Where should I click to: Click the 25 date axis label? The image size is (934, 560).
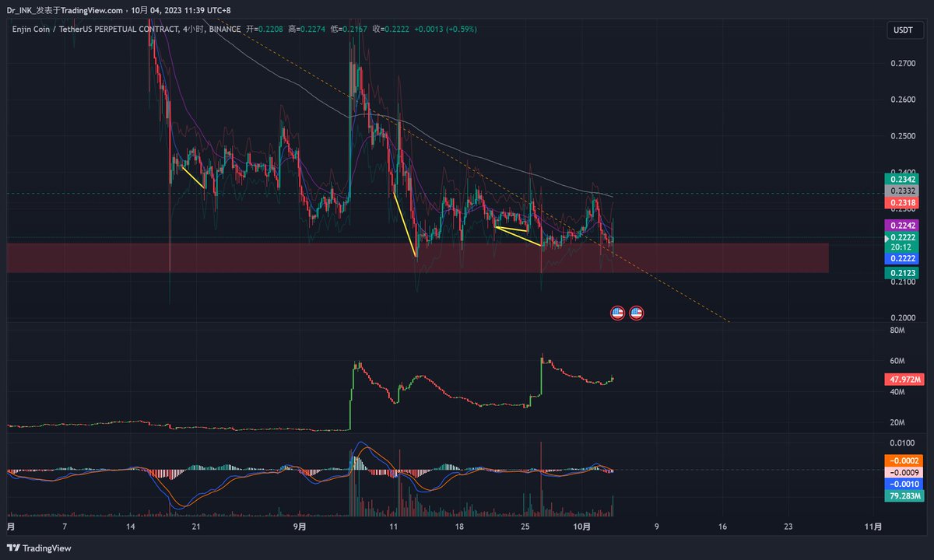(525, 527)
